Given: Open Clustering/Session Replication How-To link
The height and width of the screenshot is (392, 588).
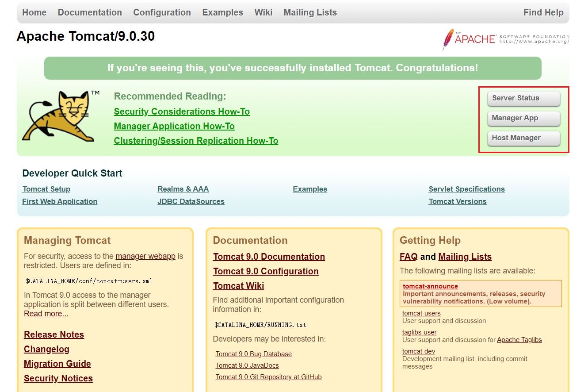Looking at the screenshot, I should point(196,141).
